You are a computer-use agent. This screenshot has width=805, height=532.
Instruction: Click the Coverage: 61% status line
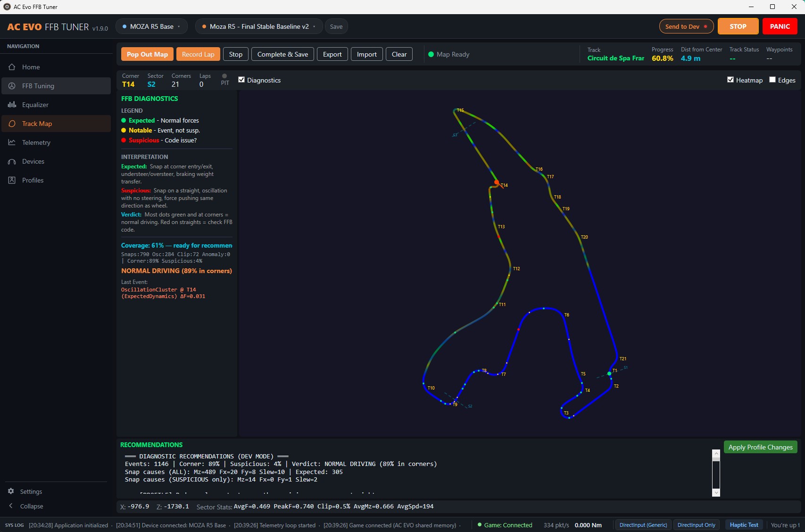coord(176,246)
